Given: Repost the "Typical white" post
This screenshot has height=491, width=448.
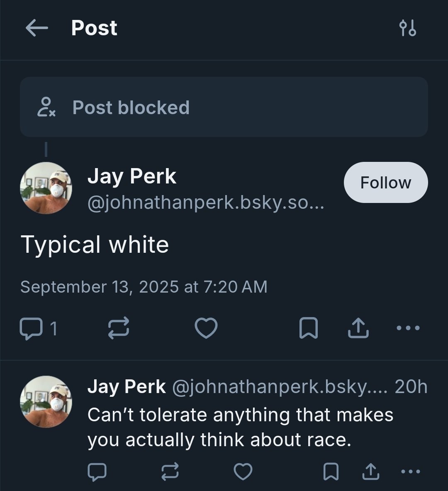Looking at the screenshot, I should click(119, 328).
